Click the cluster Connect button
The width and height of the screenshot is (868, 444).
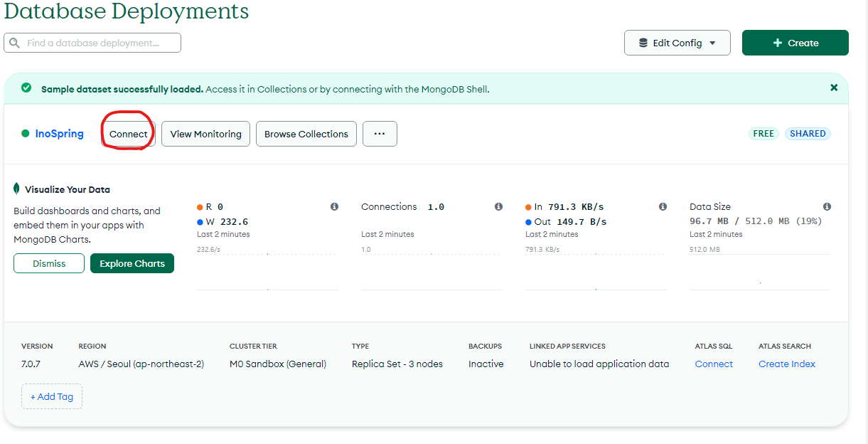pos(129,134)
